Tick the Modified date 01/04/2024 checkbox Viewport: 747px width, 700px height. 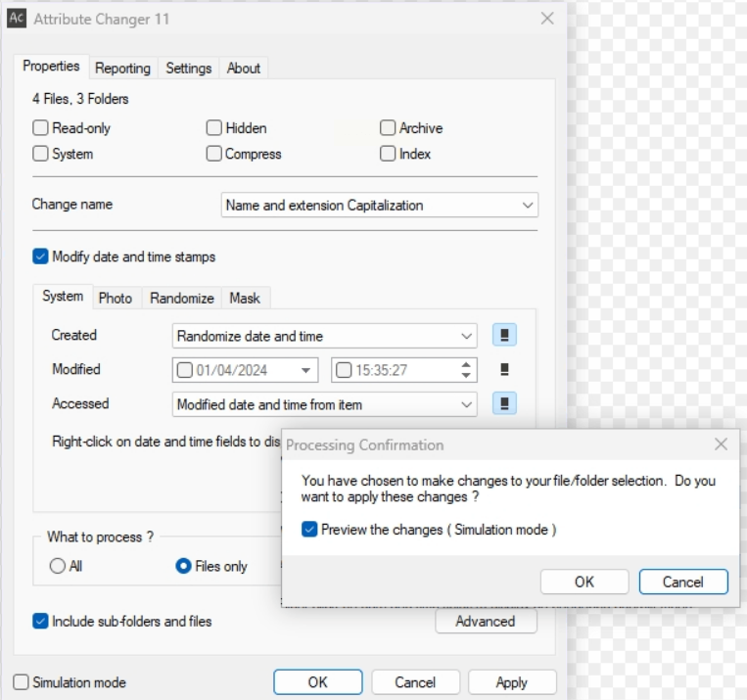click(x=184, y=370)
